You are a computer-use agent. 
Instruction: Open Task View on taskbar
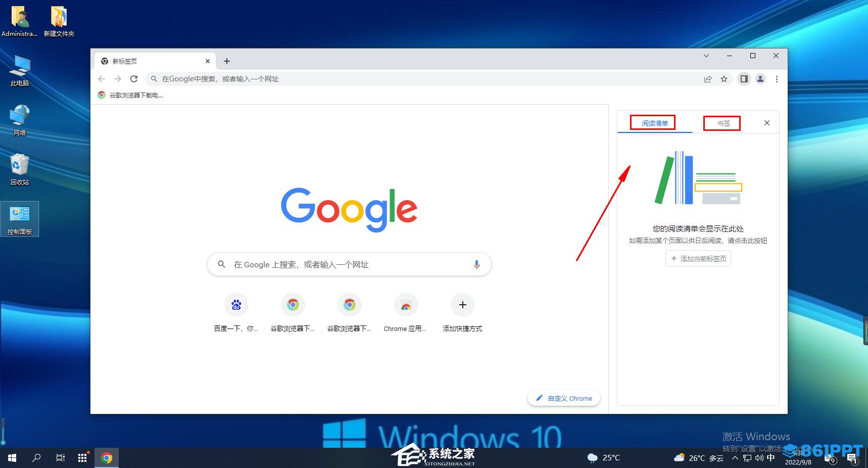[x=60, y=458]
